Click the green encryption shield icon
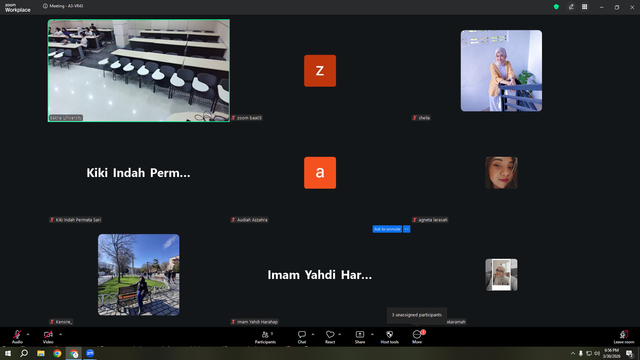Image resolution: width=640 pixels, height=360 pixels. click(556, 7)
